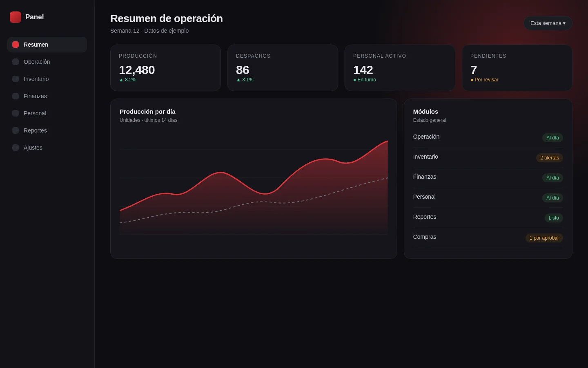The image size is (588, 368).
Task: Click the square icon beside Personal in sidebar
Action: pos(16,113)
